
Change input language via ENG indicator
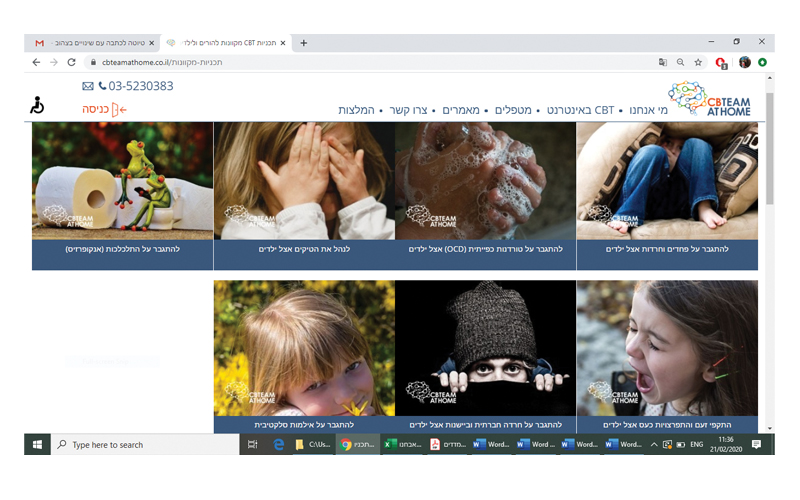click(696, 444)
